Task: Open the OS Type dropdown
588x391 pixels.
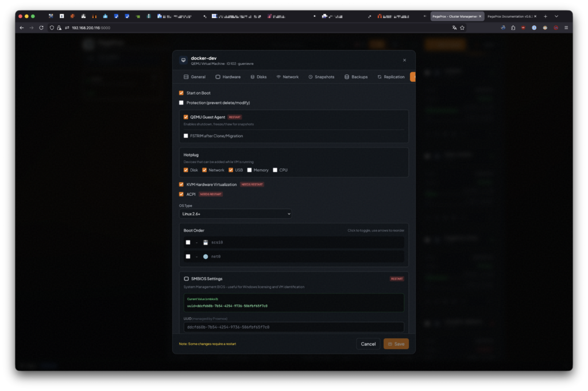Action: (235, 214)
